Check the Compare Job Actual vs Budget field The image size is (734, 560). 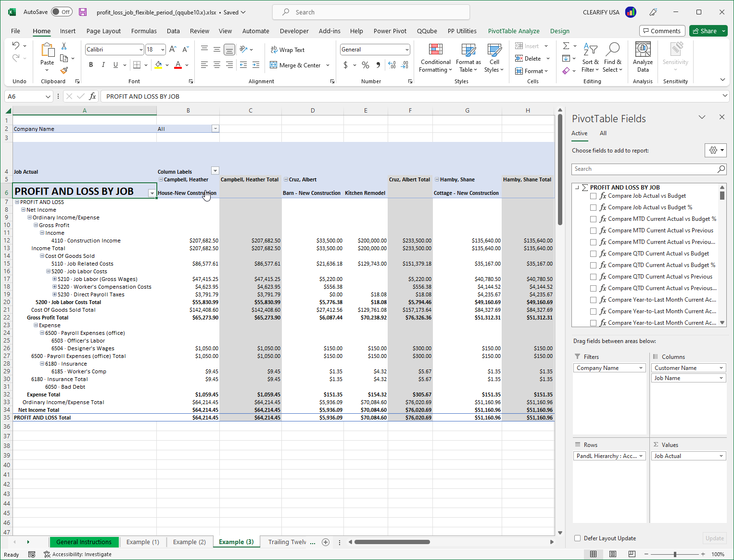coord(593,196)
